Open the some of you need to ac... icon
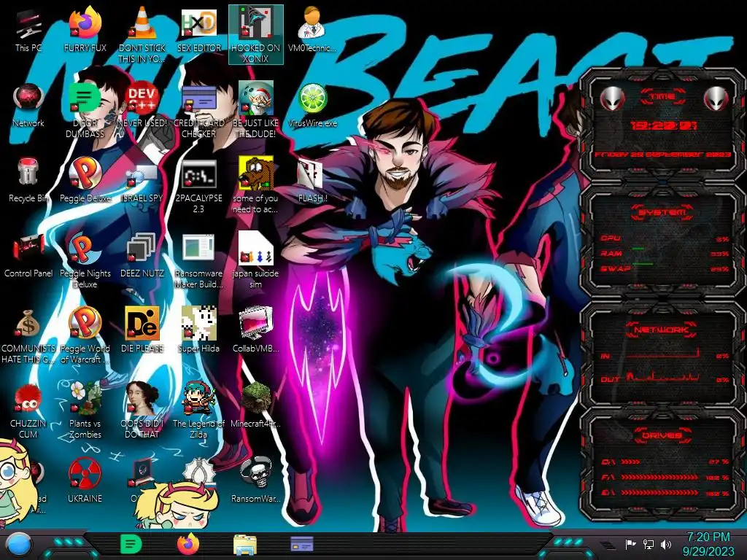The height and width of the screenshot is (560, 747). tap(255, 185)
